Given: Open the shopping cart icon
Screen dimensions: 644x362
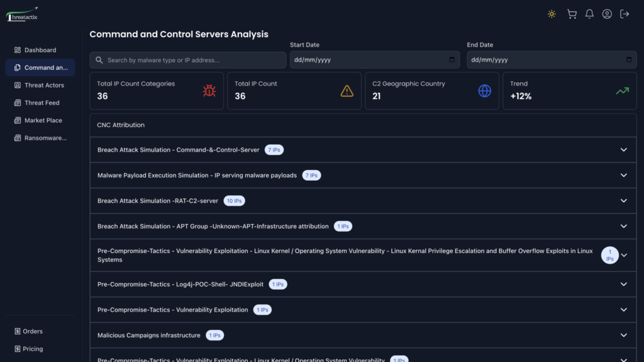Looking at the screenshot, I should click(571, 14).
